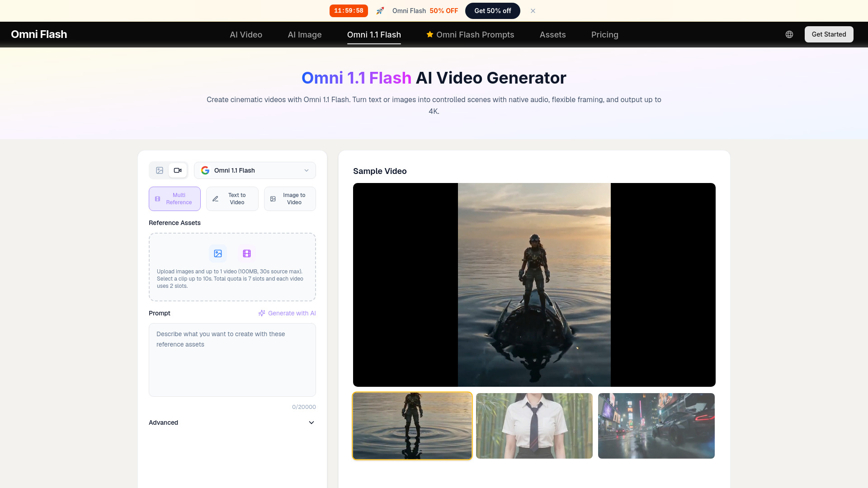Click the Get Started button
This screenshot has width=868, height=488.
pyautogui.click(x=829, y=34)
